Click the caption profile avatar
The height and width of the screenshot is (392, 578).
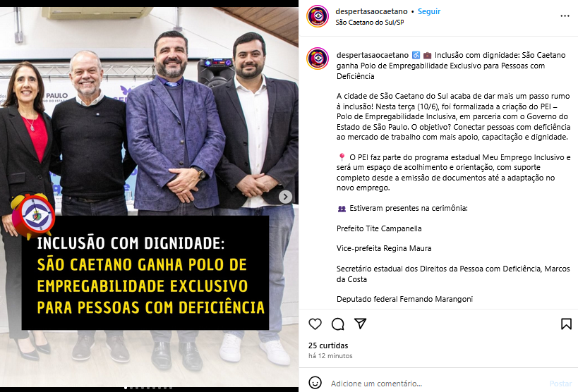[318, 59]
